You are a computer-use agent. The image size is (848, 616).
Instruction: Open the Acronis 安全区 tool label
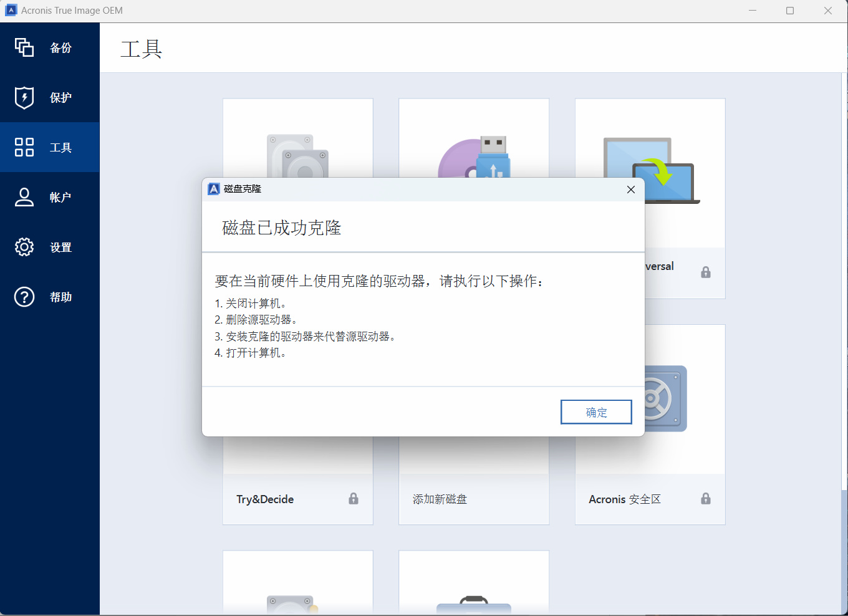625,499
